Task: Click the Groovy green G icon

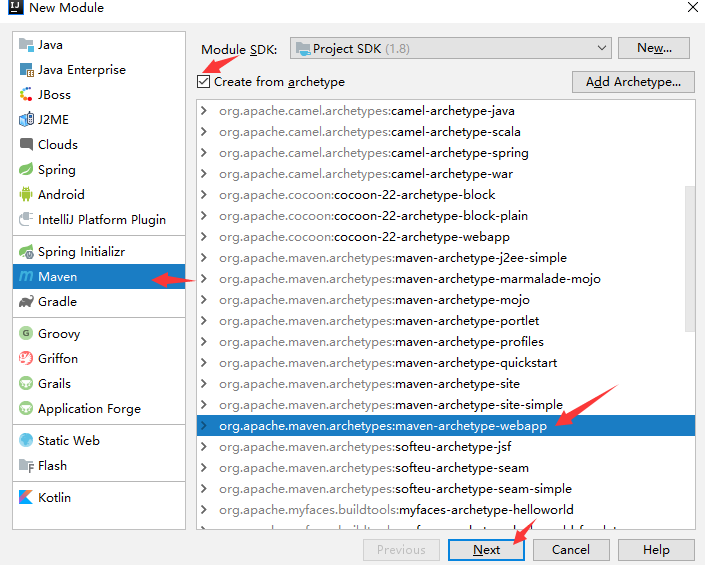Action: [x=26, y=334]
